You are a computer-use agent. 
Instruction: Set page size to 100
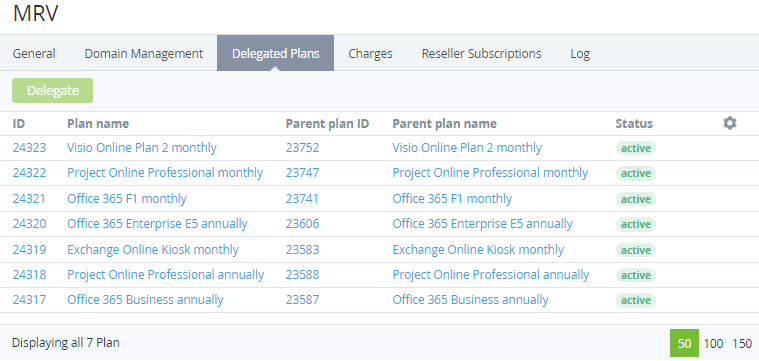coord(713,344)
